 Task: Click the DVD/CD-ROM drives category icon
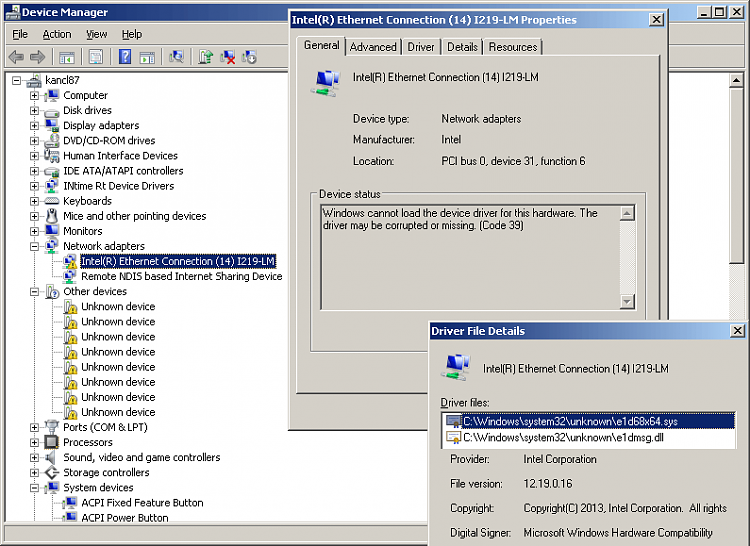click(52, 141)
